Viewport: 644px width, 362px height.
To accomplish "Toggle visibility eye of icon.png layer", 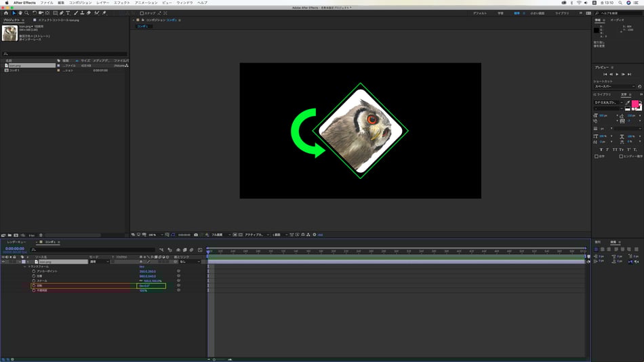I will click(3, 262).
